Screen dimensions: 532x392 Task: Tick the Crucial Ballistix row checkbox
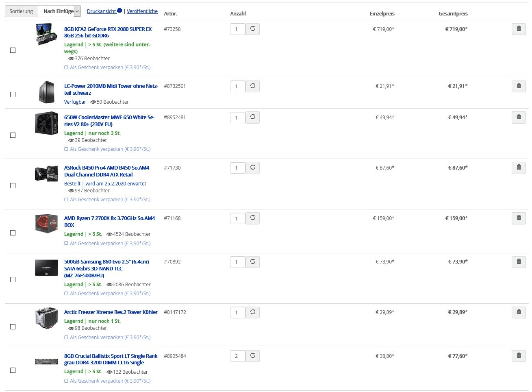pyautogui.click(x=13, y=370)
